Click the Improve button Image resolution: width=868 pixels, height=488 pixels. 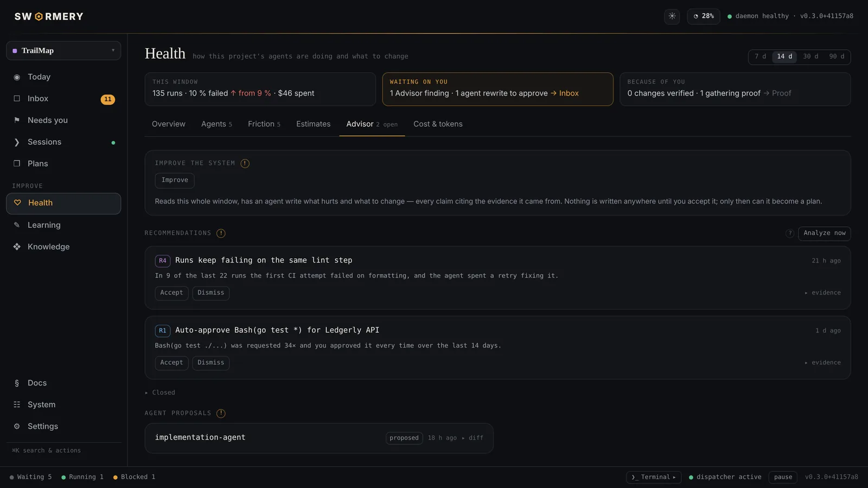[x=175, y=181]
